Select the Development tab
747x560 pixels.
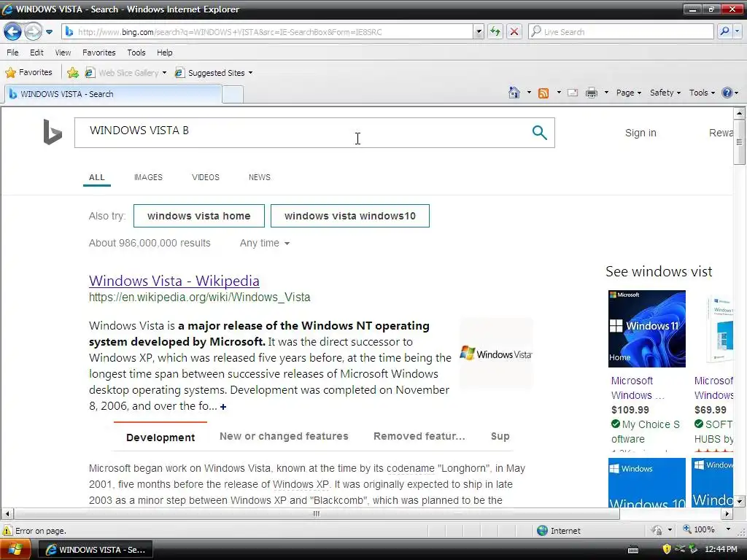pyautogui.click(x=160, y=437)
